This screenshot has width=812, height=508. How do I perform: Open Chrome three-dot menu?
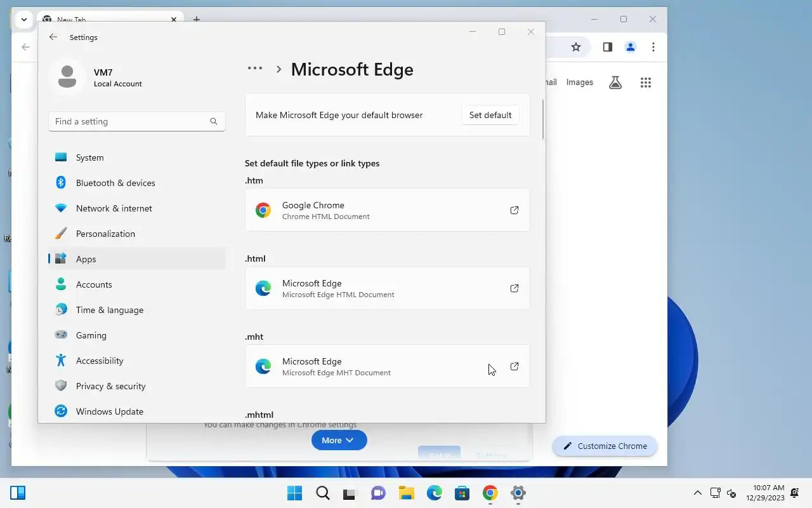pyautogui.click(x=653, y=47)
